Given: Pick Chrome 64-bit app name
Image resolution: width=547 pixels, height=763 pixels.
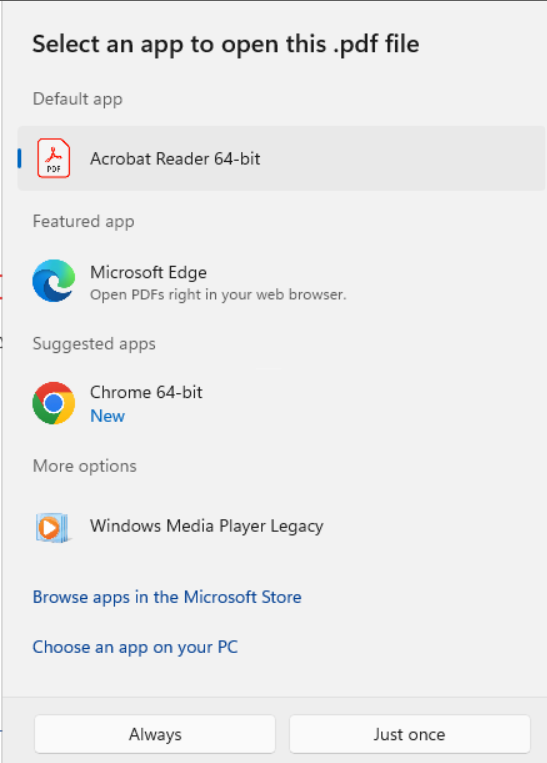Looking at the screenshot, I should pyautogui.click(x=146, y=392).
